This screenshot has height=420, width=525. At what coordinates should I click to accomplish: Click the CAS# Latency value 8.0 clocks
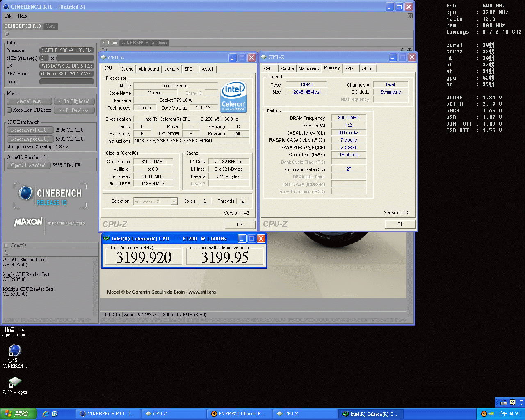pyautogui.click(x=349, y=132)
